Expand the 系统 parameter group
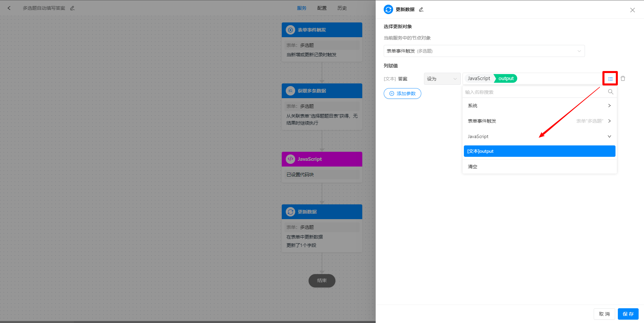Viewport: 644px width, 323px height. pyautogui.click(x=539, y=106)
